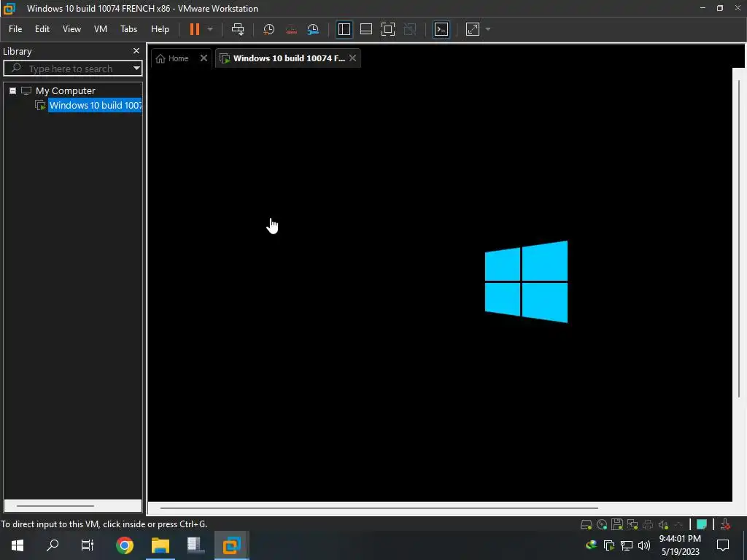The width and height of the screenshot is (747, 560).
Task: Click the VM view vertical scrollbar
Action: 739,238
